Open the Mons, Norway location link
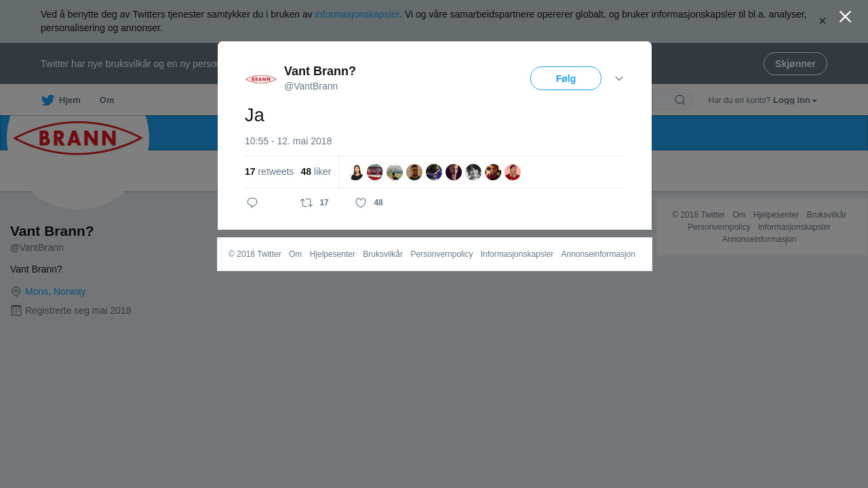Image resolution: width=868 pixels, height=488 pixels. coord(55,291)
